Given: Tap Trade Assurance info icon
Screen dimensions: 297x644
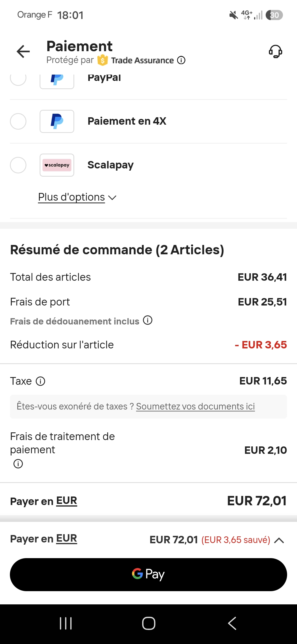Looking at the screenshot, I should tap(181, 60).
